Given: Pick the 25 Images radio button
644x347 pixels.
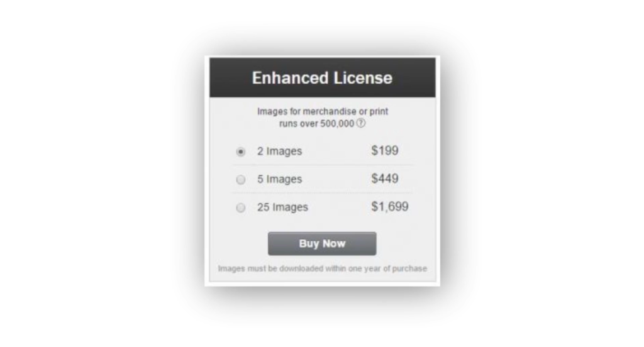Looking at the screenshot, I should [241, 207].
